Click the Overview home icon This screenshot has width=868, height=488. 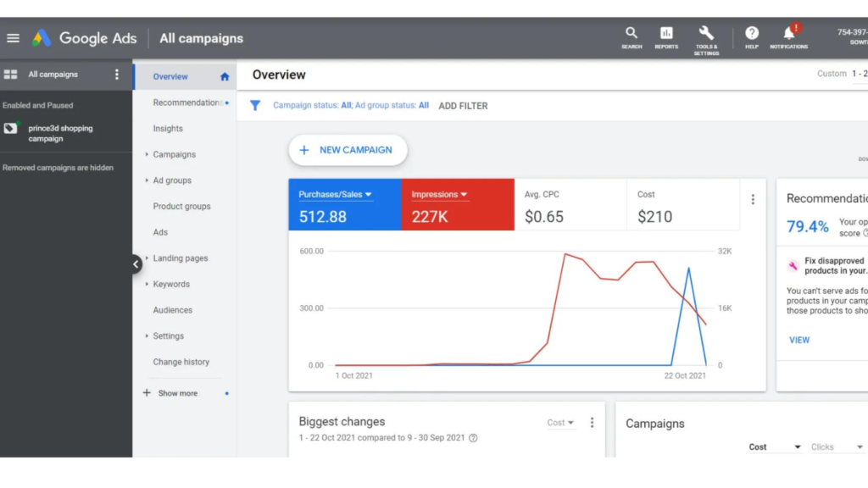tap(224, 77)
